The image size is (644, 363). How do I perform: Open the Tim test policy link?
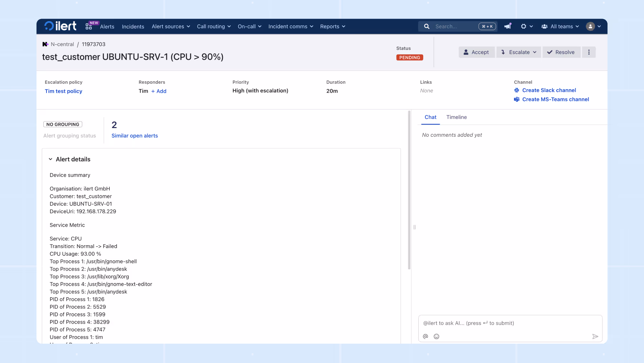point(63,91)
